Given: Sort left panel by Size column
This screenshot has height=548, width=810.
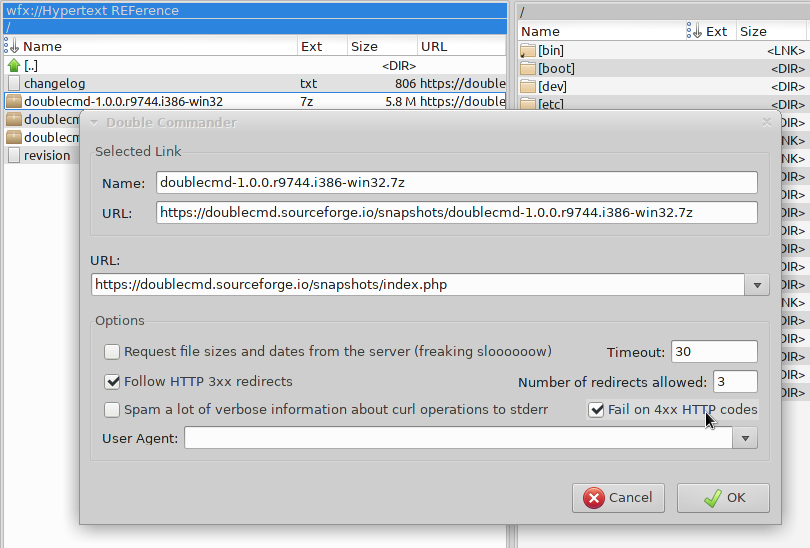Looking at the screenshot, I should 382,46.
